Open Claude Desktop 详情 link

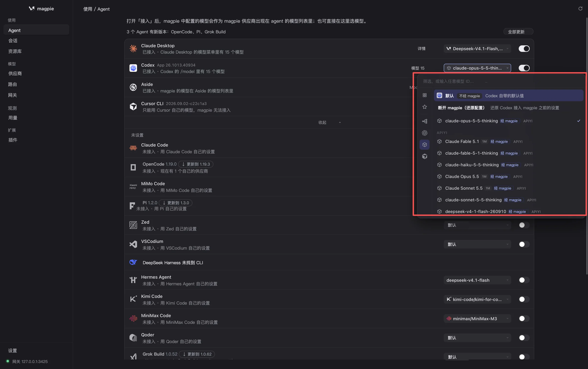pos(421,48)
